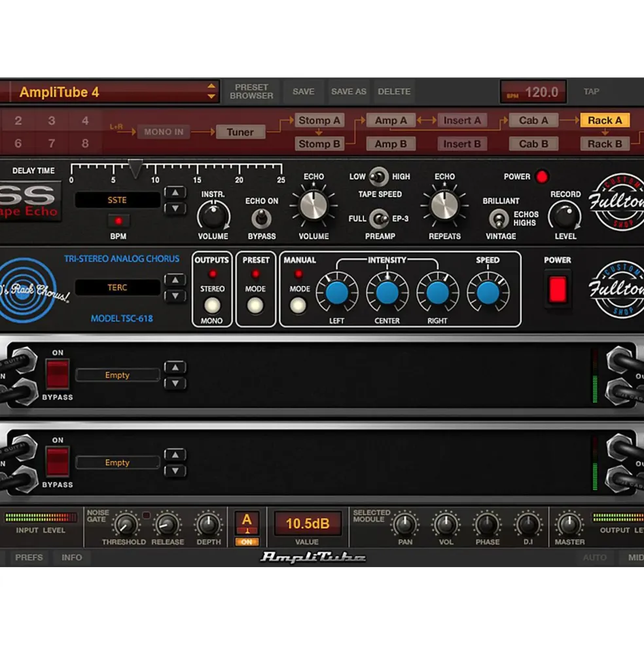Click the Intensity Center blue knob

point(387,293)
